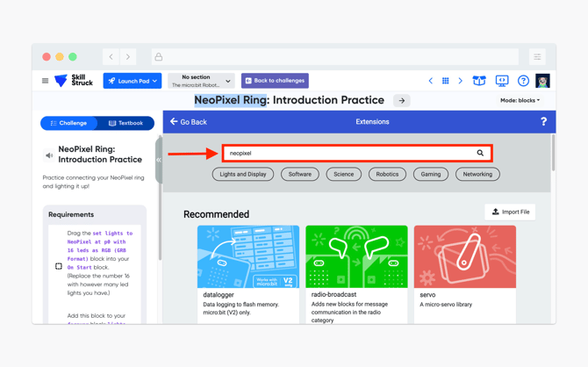The width and height of the screenshot is (588, 367).
Task: Click the address bar lock icon
Action: [159, 57]
